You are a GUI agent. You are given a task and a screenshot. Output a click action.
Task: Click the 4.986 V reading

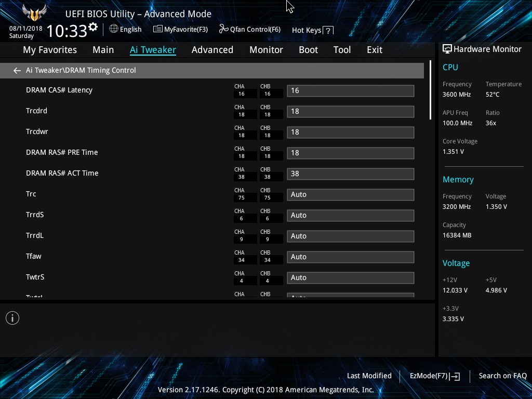[496, 290]
